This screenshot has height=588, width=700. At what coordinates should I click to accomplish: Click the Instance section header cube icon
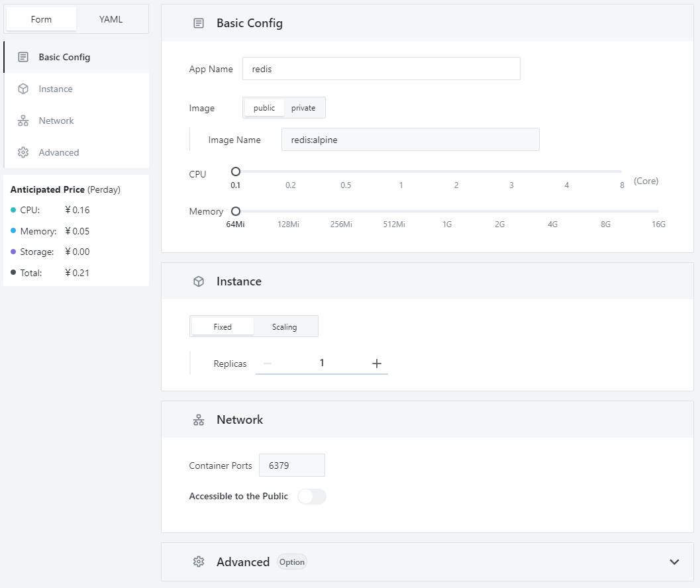click(199, 281)
